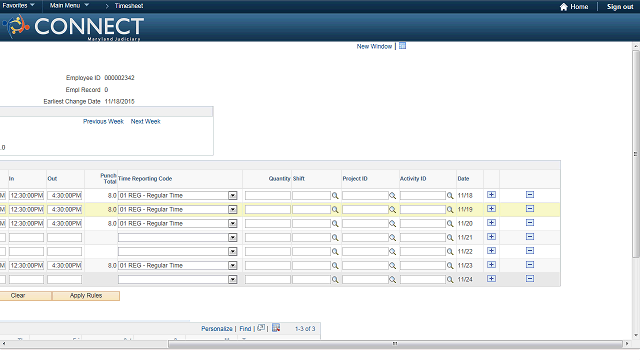Click the Project ID field for 11/22
The image size is (640, 360).
click(365, 251)
